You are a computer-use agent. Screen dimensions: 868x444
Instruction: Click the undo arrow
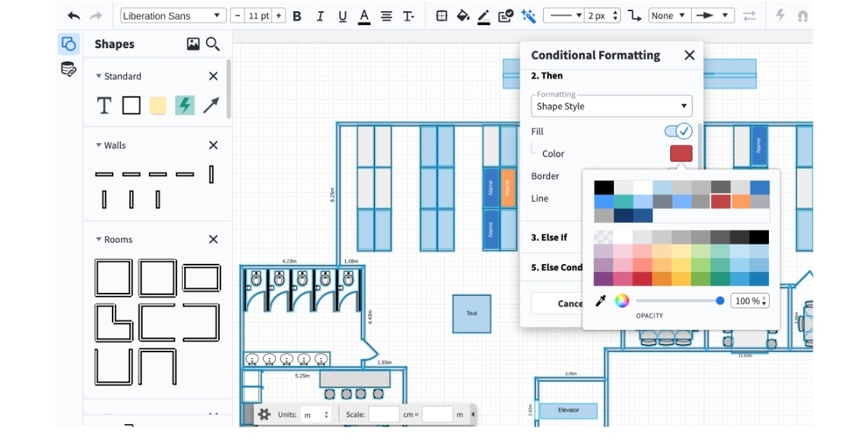click(74, 16)
